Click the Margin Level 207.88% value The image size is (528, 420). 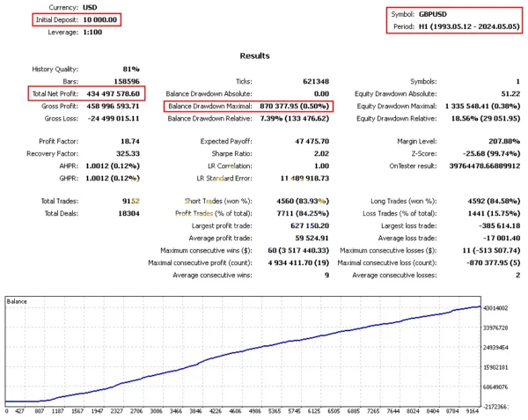click(x=501, y=141)
